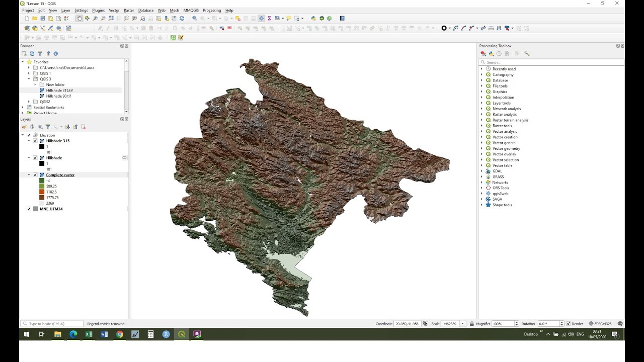Click the Desktop toolbar label in taskbar
This screenshot has width=644, height=362.
pos(531,334)
